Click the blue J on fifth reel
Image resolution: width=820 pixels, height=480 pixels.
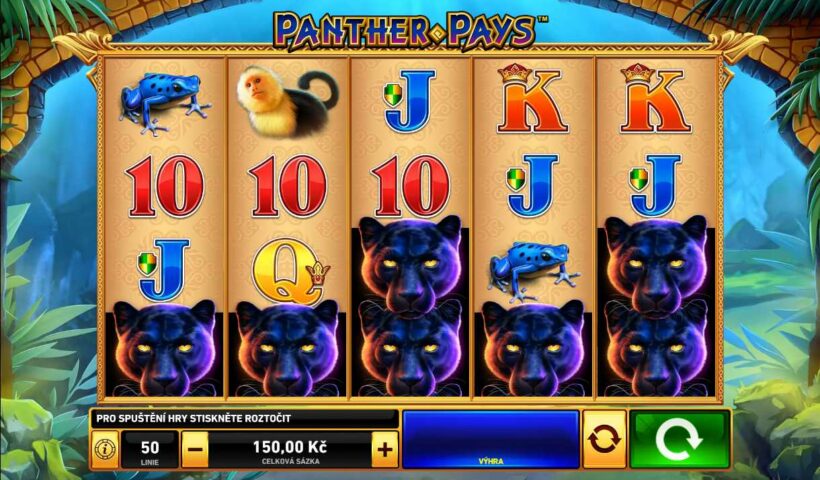coord(656,186)
